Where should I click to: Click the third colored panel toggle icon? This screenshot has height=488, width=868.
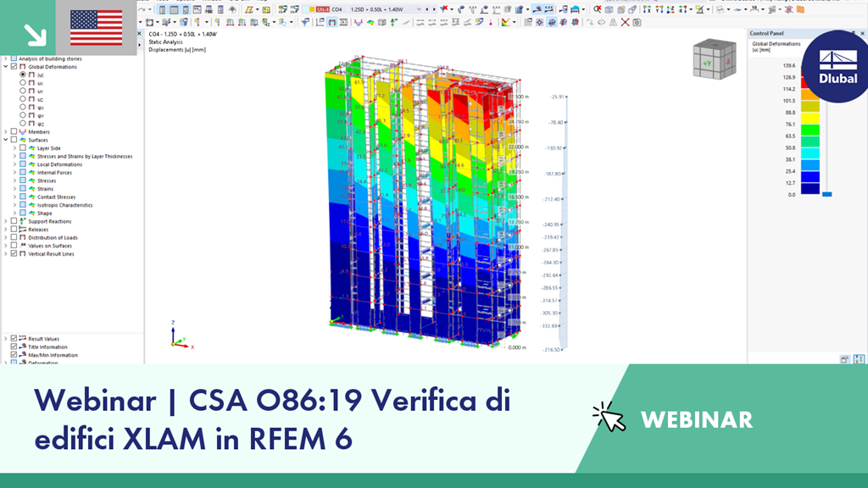pos(186,9)
